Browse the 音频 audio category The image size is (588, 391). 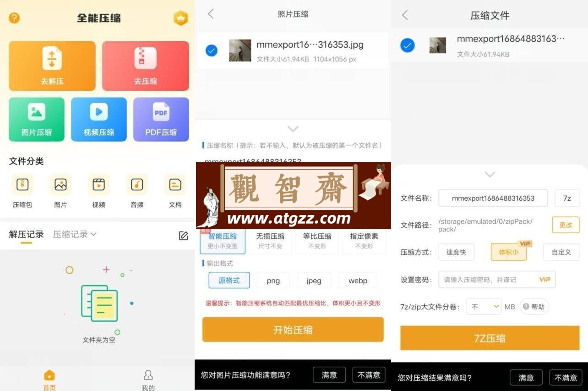coord(137,191)
